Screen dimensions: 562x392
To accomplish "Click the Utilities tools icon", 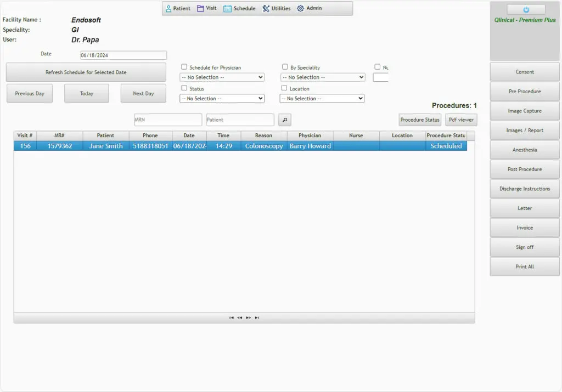I will pyautogui.click(x=265, y=8).
